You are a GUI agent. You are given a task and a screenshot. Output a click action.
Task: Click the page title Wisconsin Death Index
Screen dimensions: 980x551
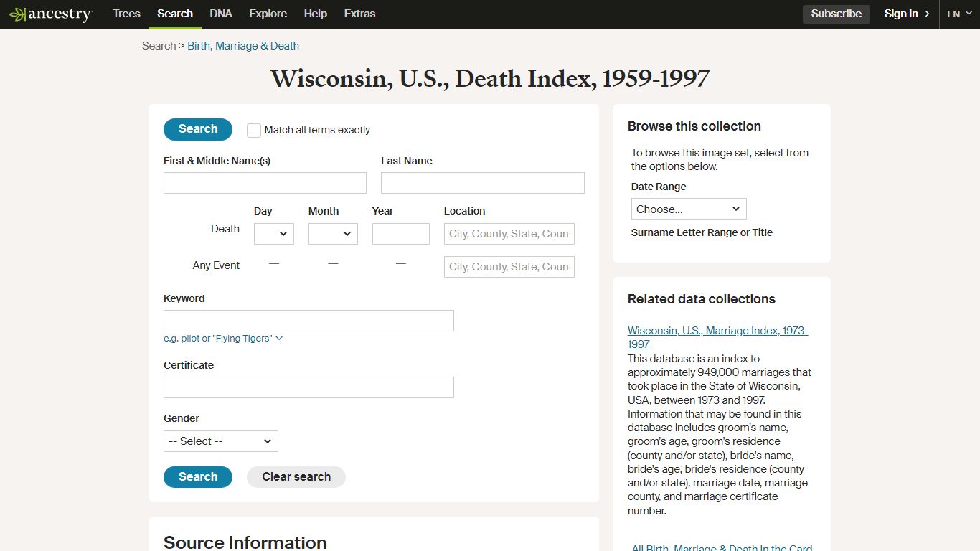490,79
